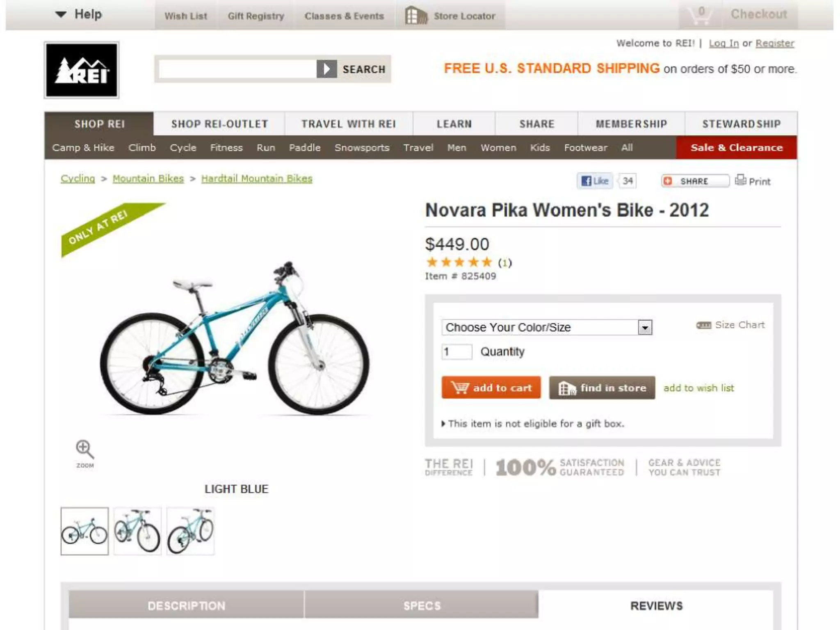This screenshot has width=840, height=630.
Task: Open the Size Chart ruler icon
Action: point(703,325)
